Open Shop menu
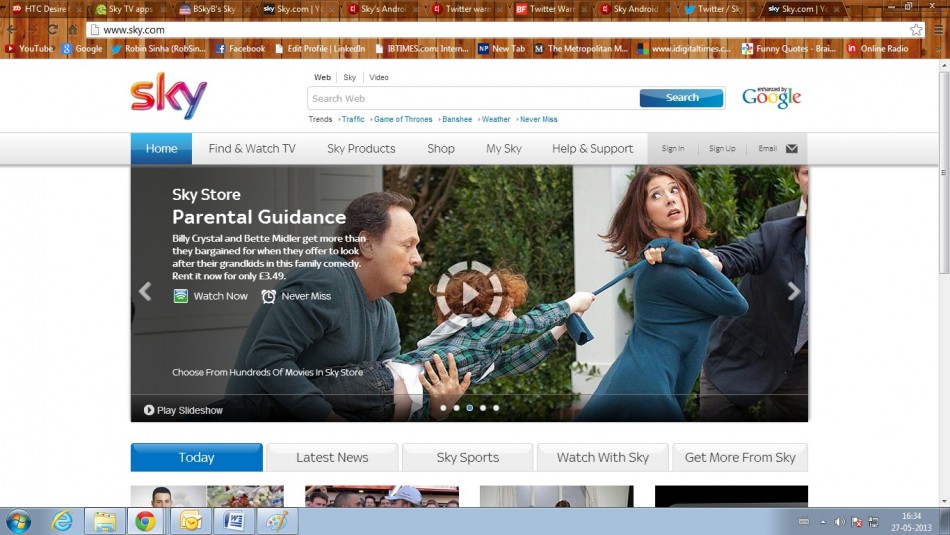The image size is (950, 535). click(440, 148)
